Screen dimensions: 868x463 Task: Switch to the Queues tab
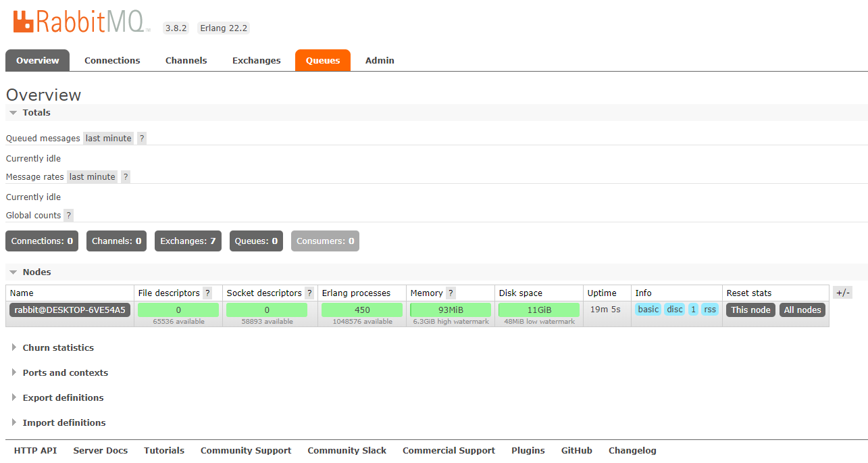[323, 60]
